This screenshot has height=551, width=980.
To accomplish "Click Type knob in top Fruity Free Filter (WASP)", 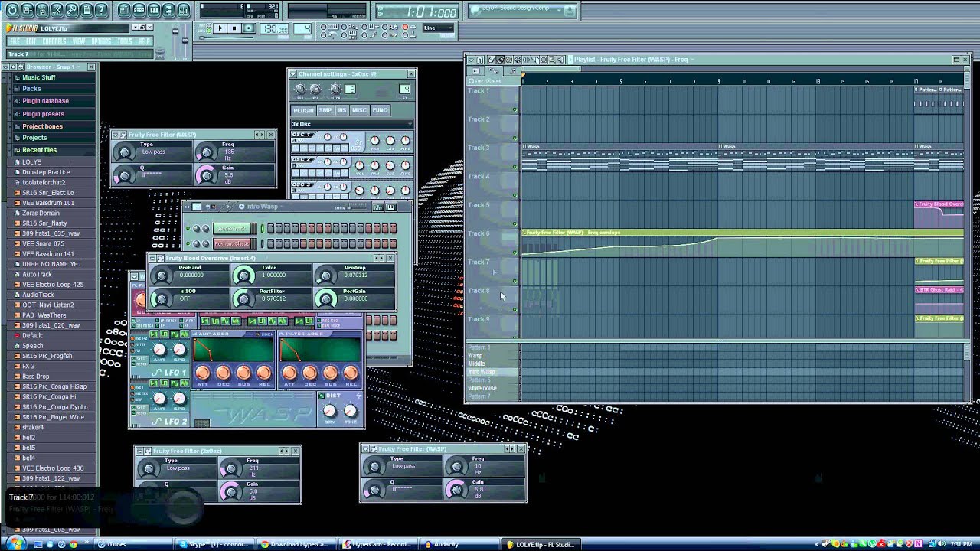I will 123,152.
